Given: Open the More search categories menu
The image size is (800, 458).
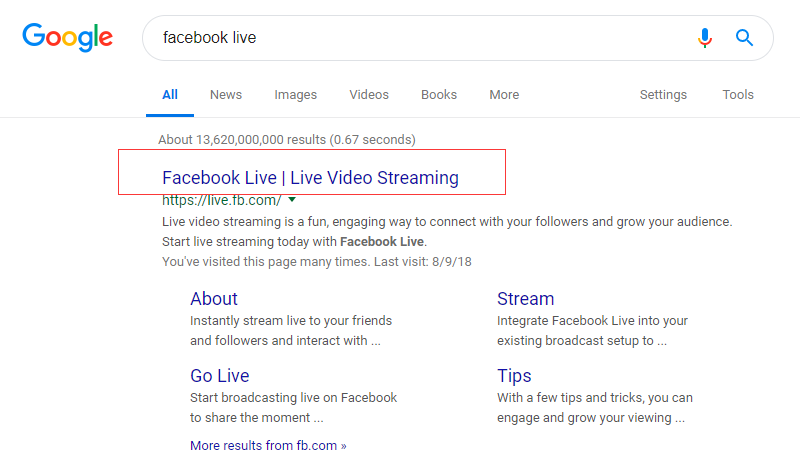Looking at the screenshot, I should (x=504, y=95).
